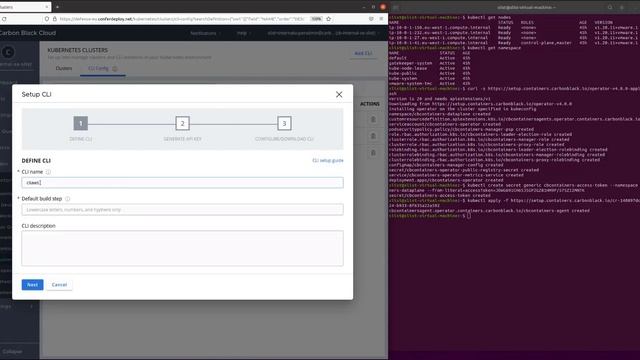Viewport: 640px width, 360px height.
Task: Open the terminal hamburger menu
Action: click(x=622, y=7)
